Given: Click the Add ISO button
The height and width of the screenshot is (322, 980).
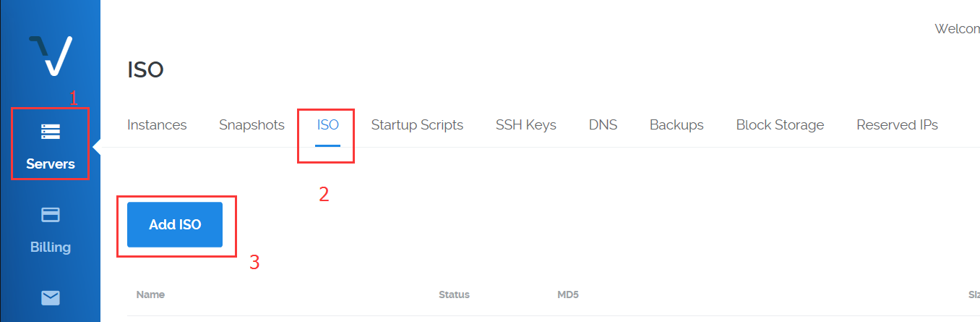Looking at the screenshot, I should coord(175,224).
